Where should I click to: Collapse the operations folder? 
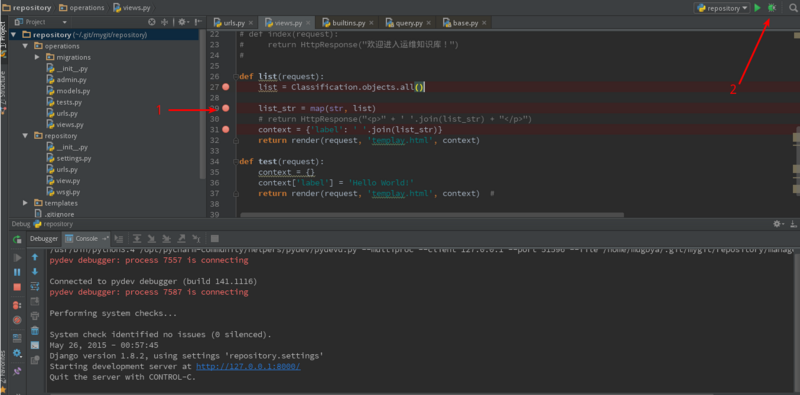(x=24, y=46)
